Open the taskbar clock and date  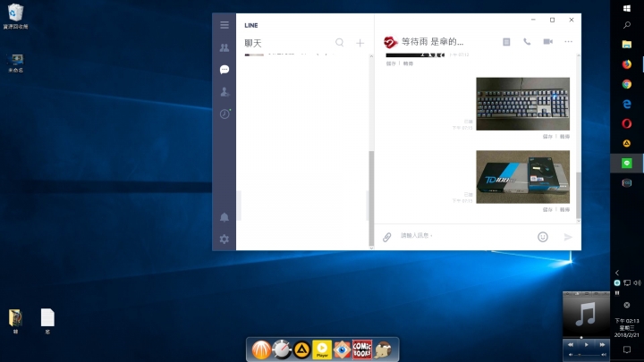click(627, 327)
